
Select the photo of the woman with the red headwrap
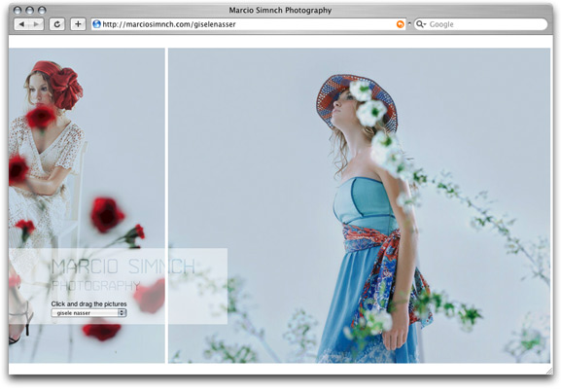click(x=87, y=205)
